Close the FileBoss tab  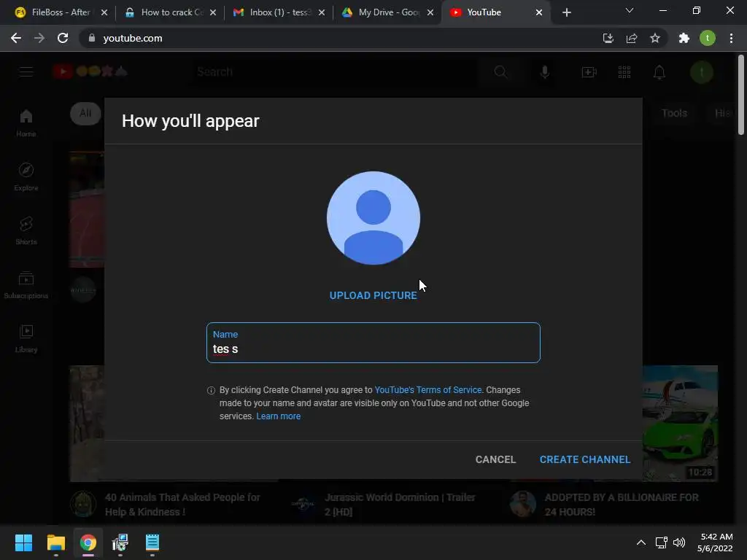coord(104,12)
